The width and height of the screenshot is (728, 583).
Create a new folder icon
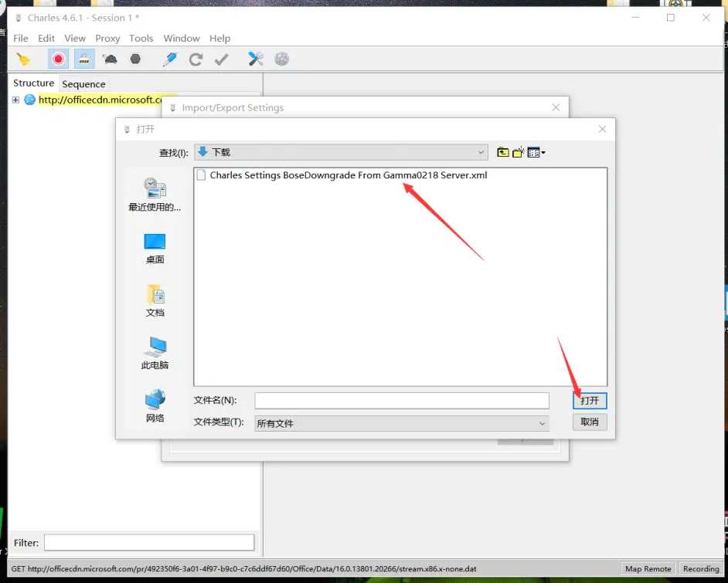coord(518,152)
